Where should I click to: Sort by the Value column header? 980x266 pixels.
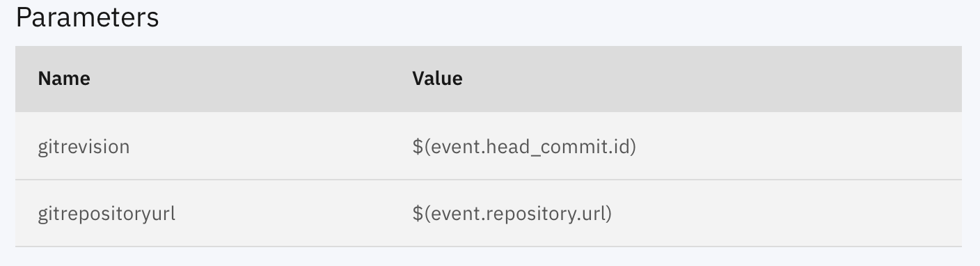[x=437, y=79]
